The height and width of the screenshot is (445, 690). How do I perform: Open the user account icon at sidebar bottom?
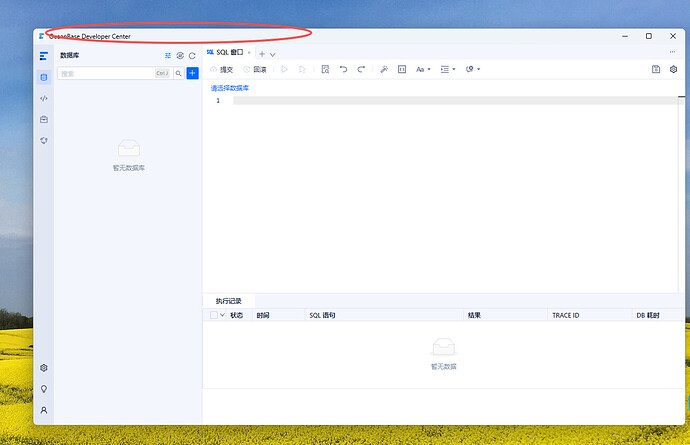(44, 410)
